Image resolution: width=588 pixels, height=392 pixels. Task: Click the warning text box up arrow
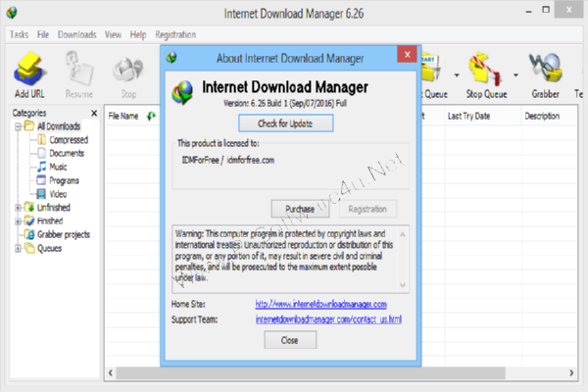click(403, 234)
